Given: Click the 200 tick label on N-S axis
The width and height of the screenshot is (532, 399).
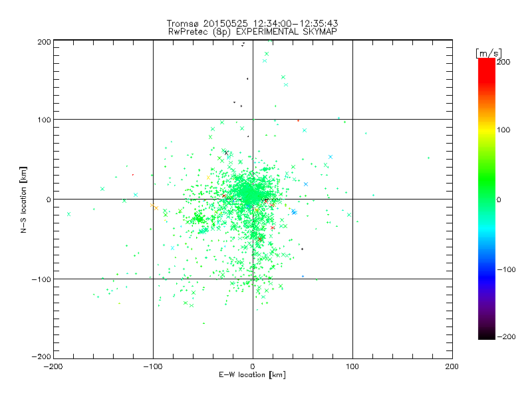Looking at the screenshot, I should [x=44, y=42].
